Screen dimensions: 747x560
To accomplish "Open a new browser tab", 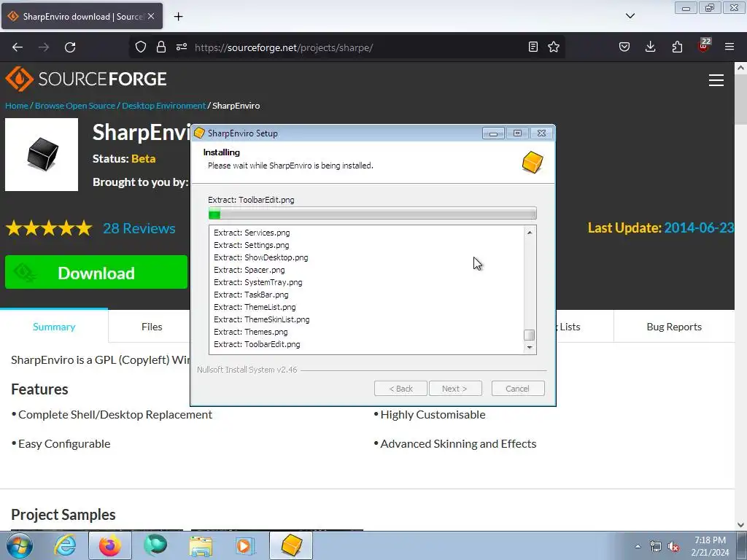I will [178, 16].
